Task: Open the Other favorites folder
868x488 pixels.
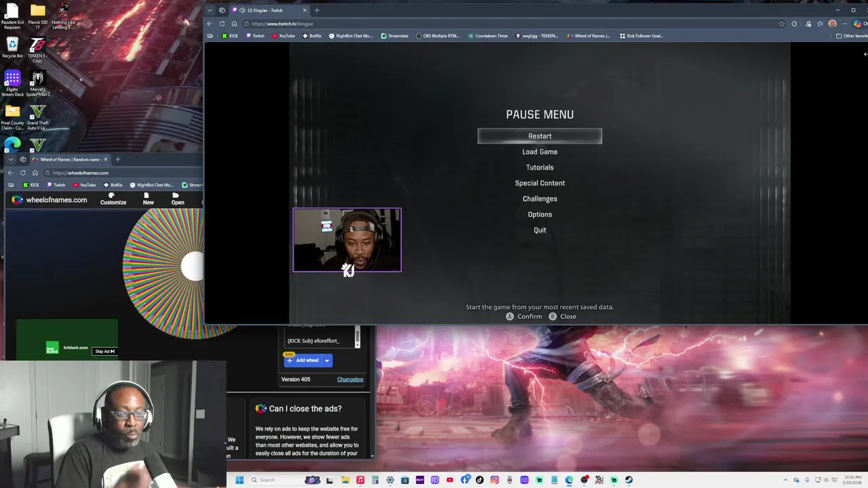Action: 852,36
